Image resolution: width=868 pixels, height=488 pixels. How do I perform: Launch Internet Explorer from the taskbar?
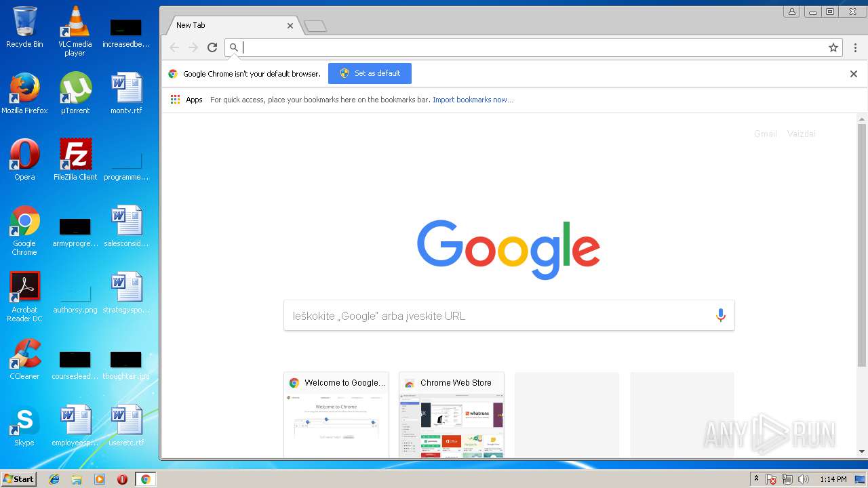(x=54, y=479)
